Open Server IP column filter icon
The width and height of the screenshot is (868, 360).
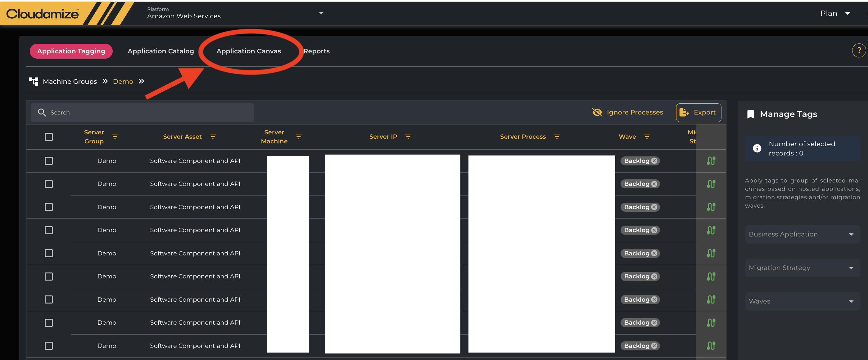(408, 137)
